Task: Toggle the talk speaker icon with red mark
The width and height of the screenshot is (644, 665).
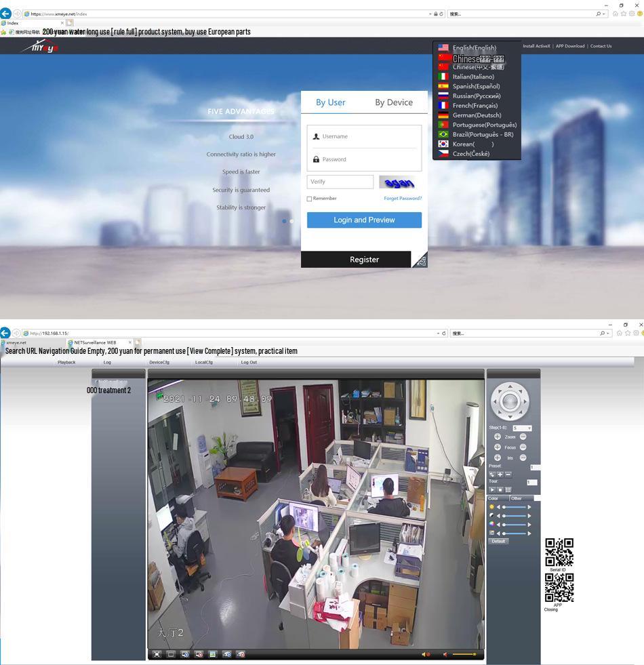Action: tap(425, 654)
